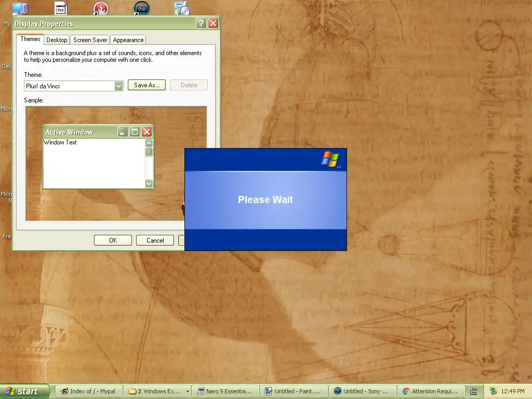Launch the dark round media shortcut on the desktop
This screenshot has height=399, width=532.
(141, 8)
